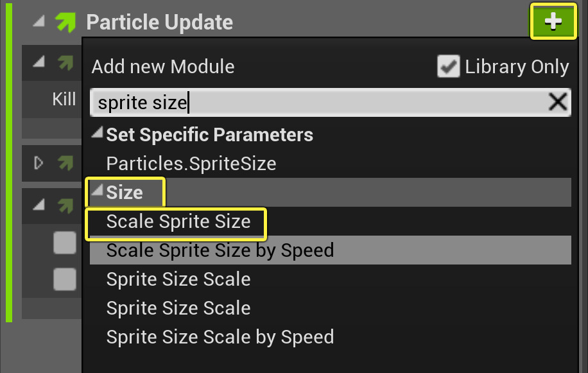Click the X icon to clear the search
588x373 pixels.
pos(557,101)
